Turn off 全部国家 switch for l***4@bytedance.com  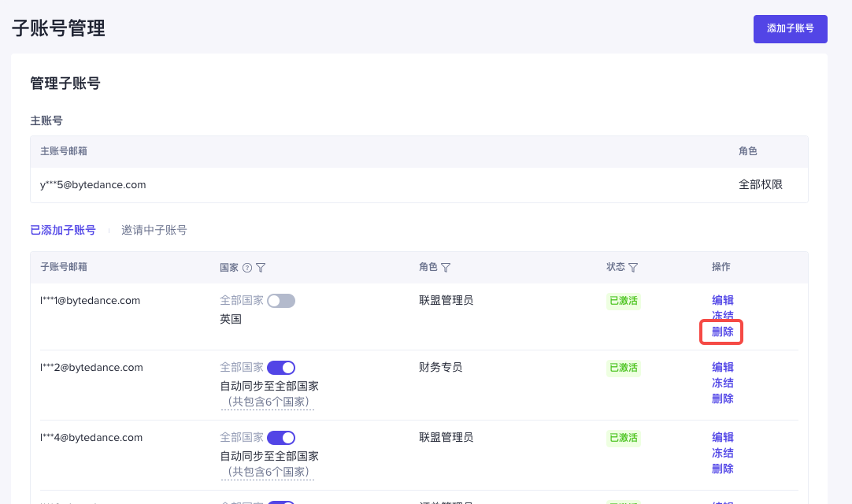[x=281, y=438]
